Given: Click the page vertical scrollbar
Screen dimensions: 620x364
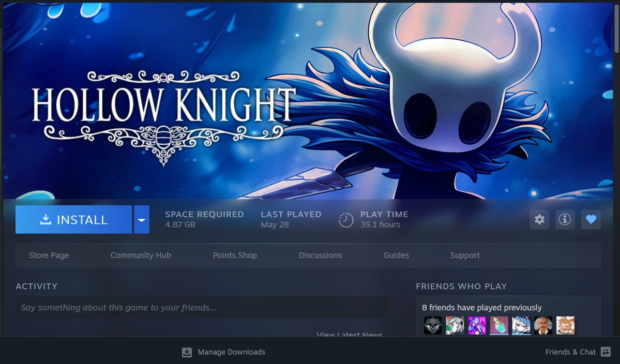Looking at the screenshot, I should pyautogui.click(x=616, y=28).
